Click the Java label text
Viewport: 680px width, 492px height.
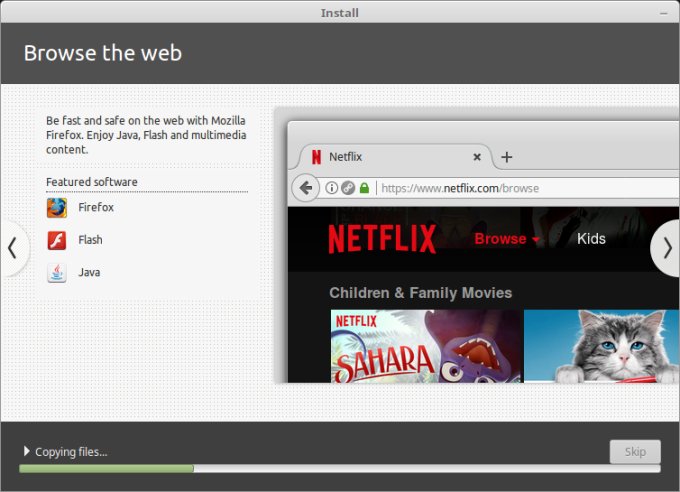tap(89, 272)
